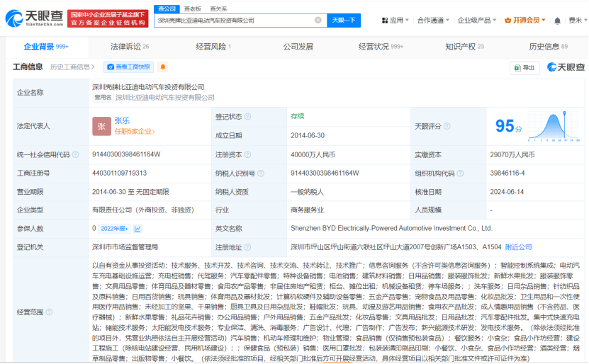Screen dimensions: 589x364
Task: Click the 导出 export button
Action: [x=525, y=67]
